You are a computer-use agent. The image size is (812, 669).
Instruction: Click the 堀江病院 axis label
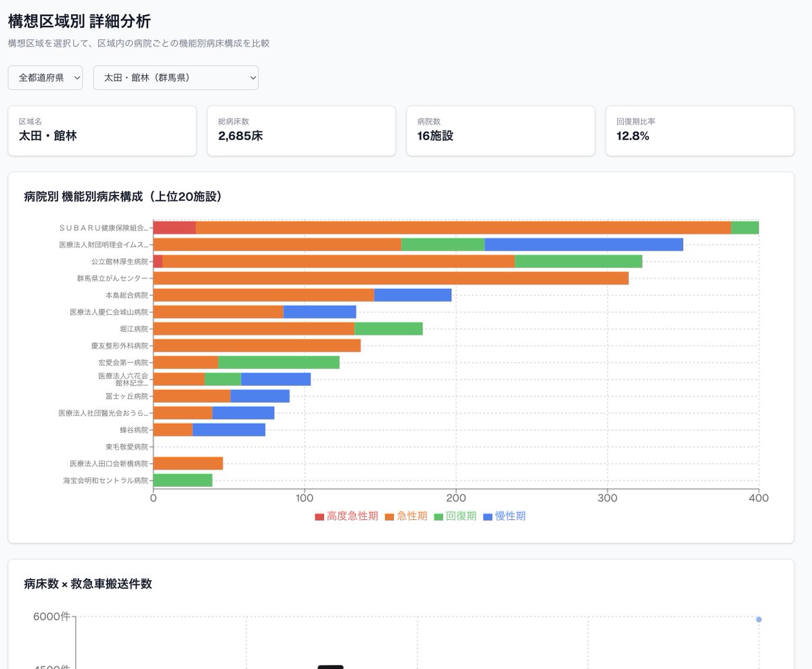pyautogui.click(x=134, y=328)
